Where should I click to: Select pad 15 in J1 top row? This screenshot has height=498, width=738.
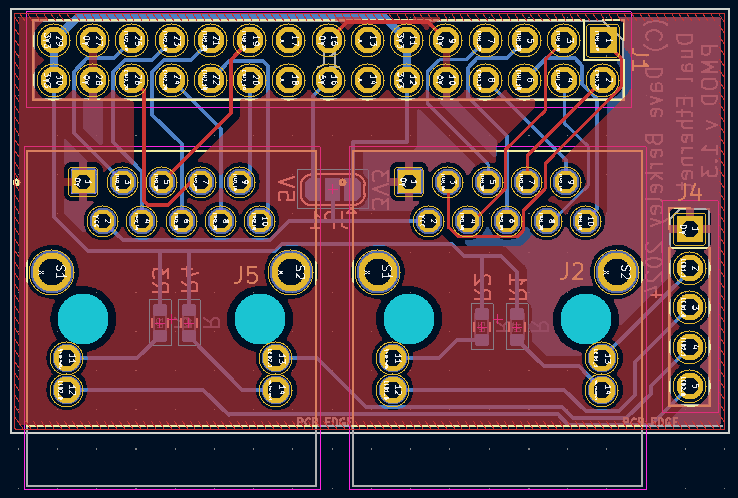[328, 40]
